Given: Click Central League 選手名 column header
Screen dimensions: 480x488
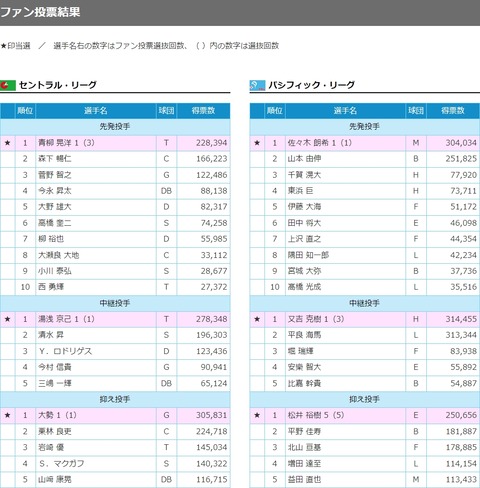Looking at the screenshot, I should pos(96,111).
